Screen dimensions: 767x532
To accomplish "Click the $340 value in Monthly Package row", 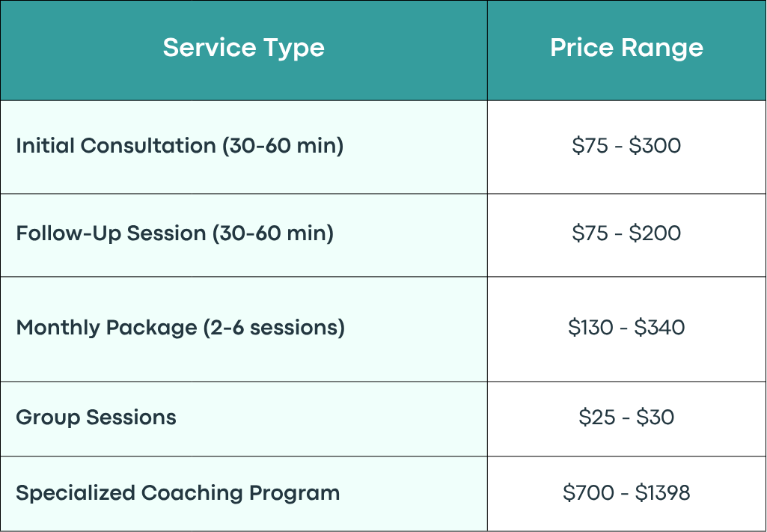I will click(x=659, y=327).
